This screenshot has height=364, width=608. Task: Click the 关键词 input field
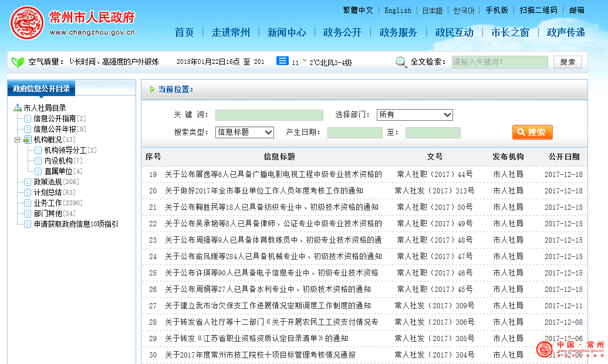click(x=269, y=115)
